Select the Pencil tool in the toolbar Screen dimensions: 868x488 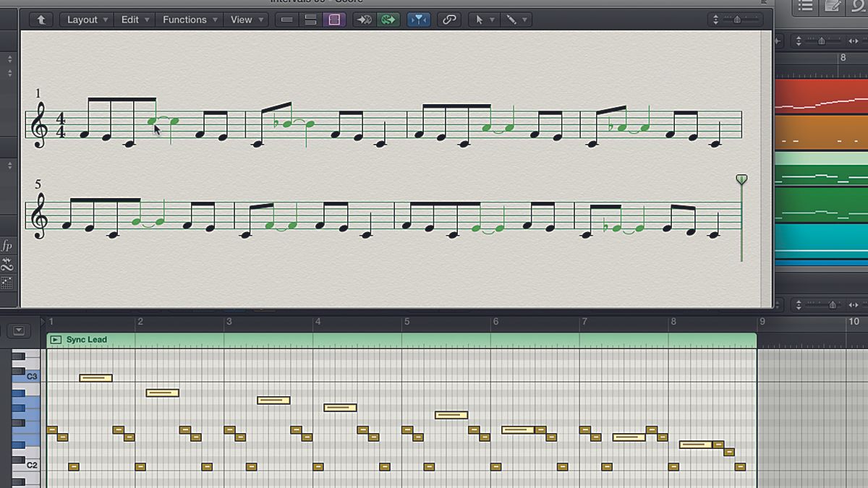[x=511, y=20]
